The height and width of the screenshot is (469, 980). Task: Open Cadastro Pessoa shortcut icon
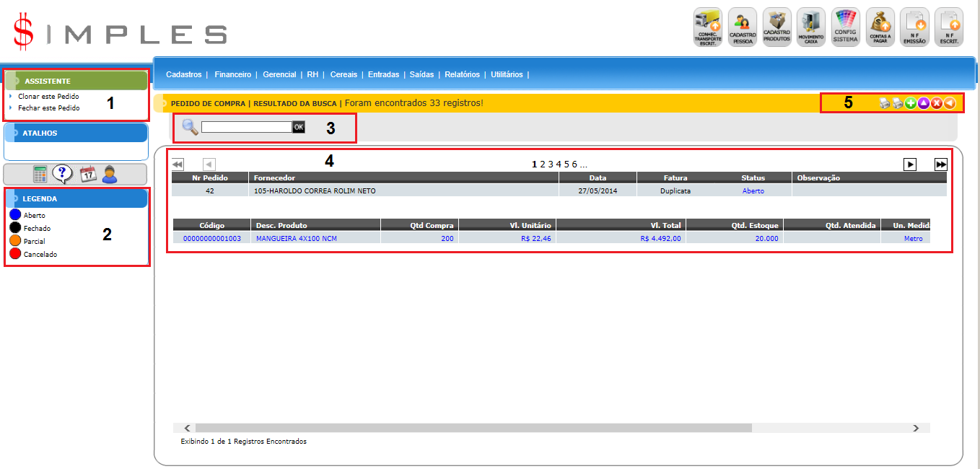pyautogui.click(x=742, y=27)
